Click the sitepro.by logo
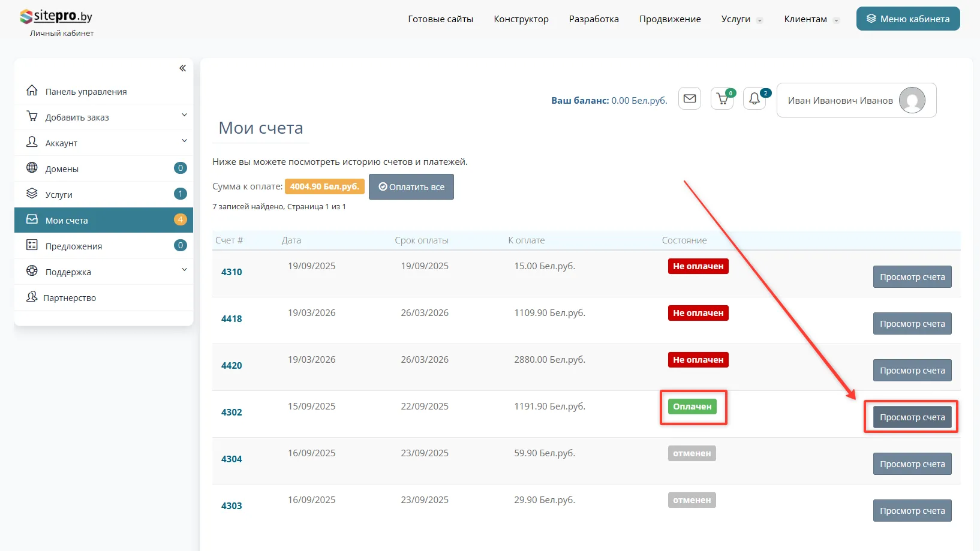Screen dimensions: 980x551 [x=56, y=17]
